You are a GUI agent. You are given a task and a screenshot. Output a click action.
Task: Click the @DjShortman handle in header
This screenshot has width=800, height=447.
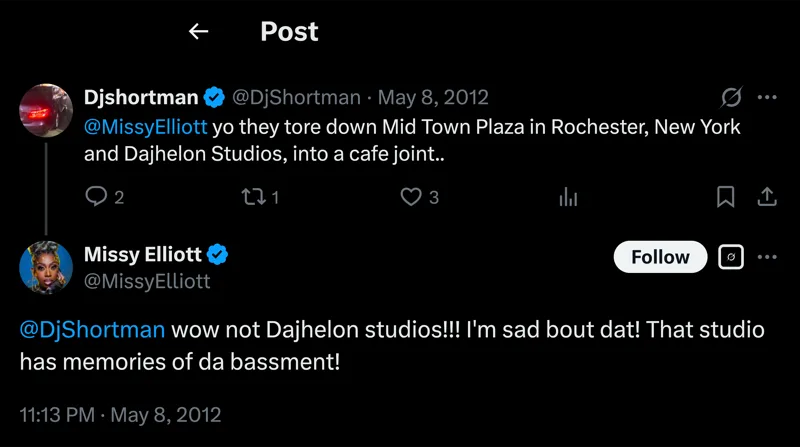[296, 98]
